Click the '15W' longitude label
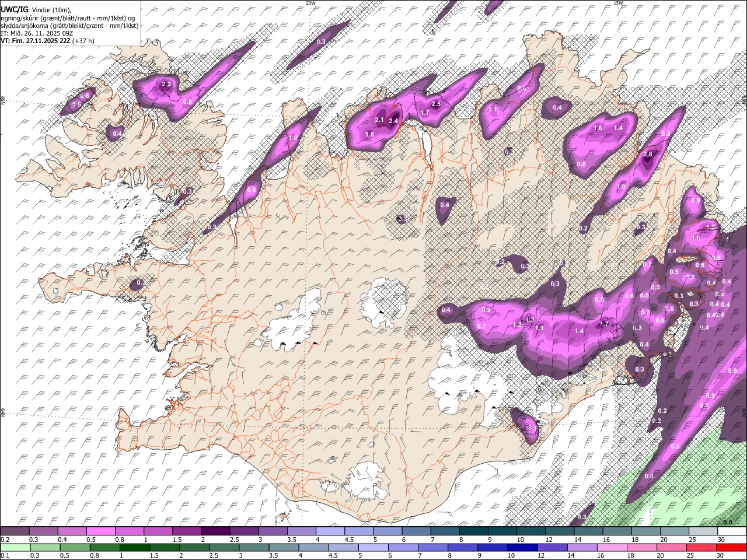 click(618, 3)
